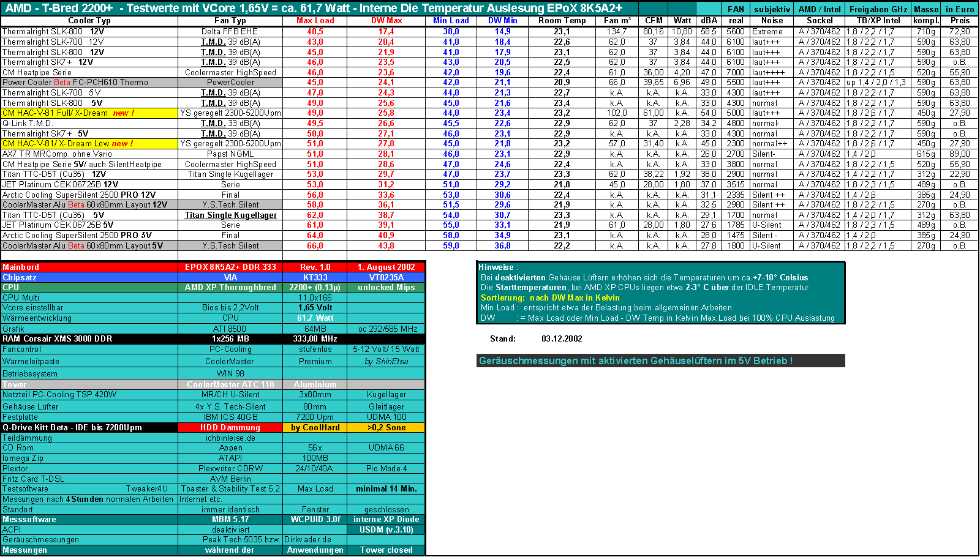Click the 'CoolerMaster ATC 110' tower cell
Viewport: 980px width, 557px height.
[230, 385]
